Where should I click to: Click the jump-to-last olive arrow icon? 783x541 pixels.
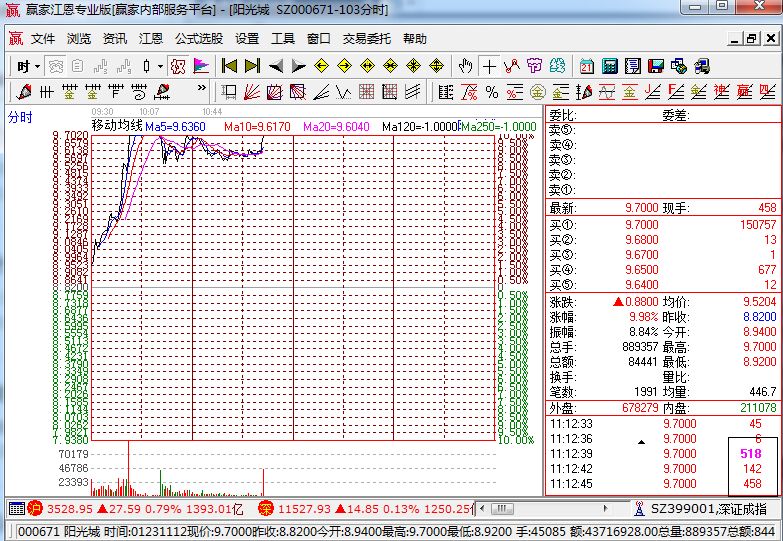click(252, 66)
